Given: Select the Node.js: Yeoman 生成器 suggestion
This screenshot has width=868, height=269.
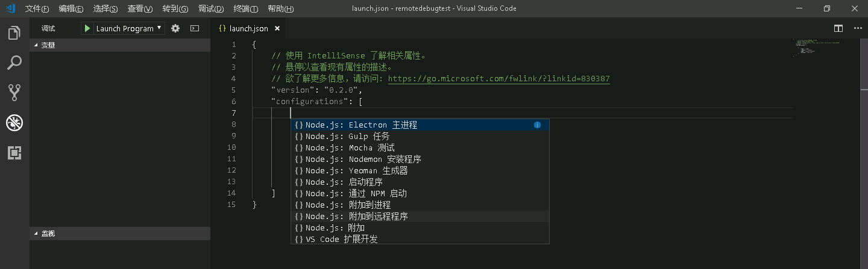Looking at the screenshot, I should [x=420, y=171].
